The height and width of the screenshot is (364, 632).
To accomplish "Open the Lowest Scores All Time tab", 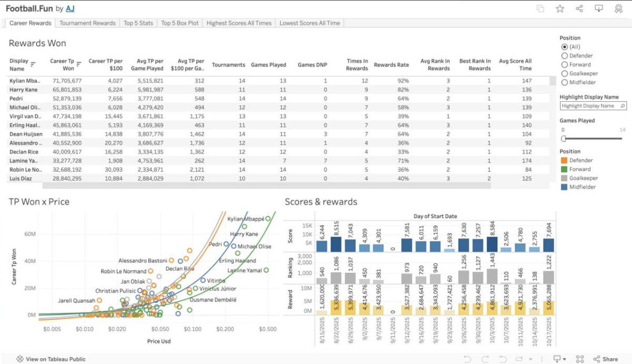I will click(310, 23).
